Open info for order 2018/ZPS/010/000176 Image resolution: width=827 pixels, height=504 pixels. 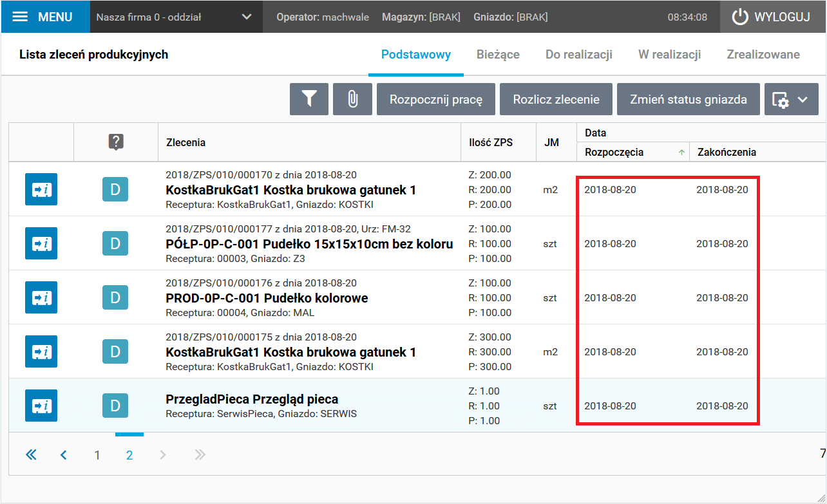click(x=41, y=297)
